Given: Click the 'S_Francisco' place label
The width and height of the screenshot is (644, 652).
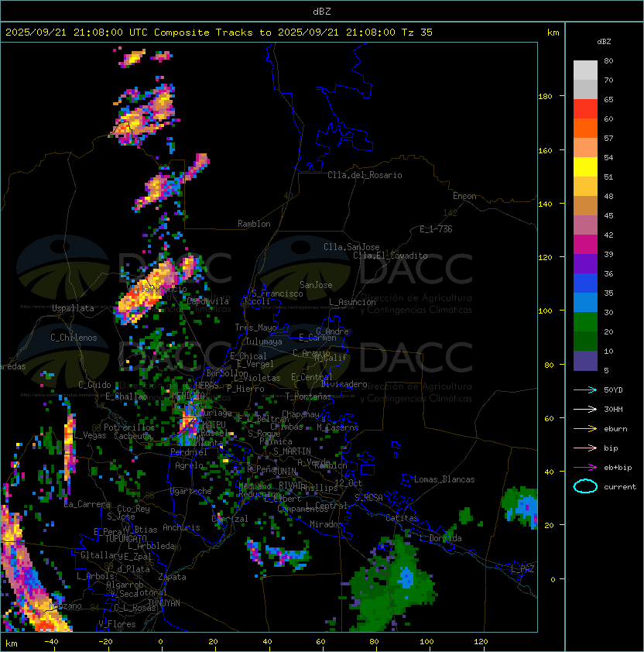Looking at the screenshot, I should (277, 293).
